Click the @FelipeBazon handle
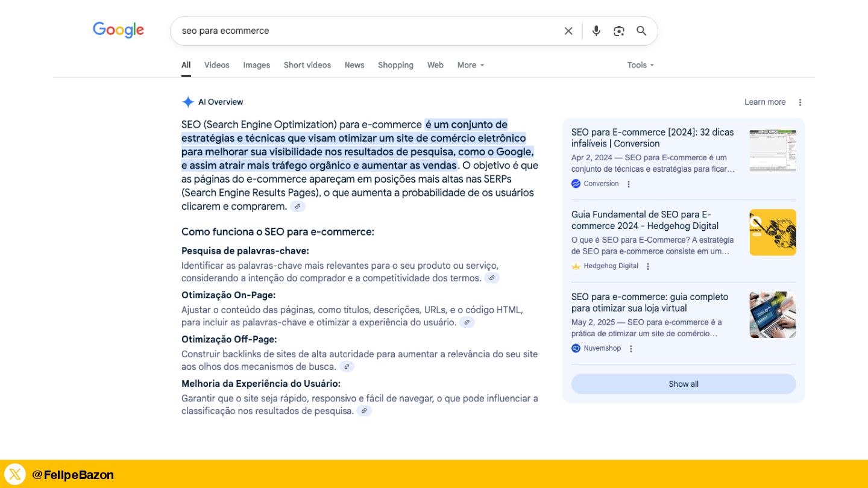The image size is (868, 488). [x=73, y=475]
